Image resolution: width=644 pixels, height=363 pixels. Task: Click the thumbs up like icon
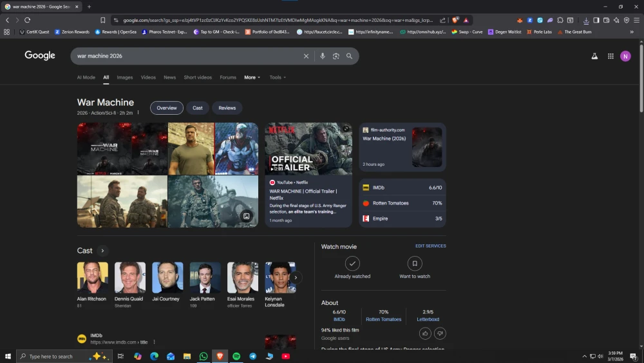coord(425,333)
